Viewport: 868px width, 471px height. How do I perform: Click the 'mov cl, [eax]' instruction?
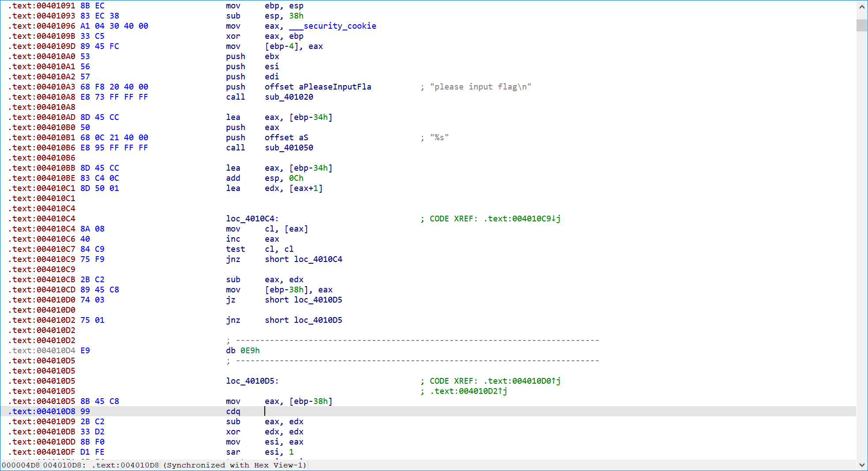pos(267,229)
